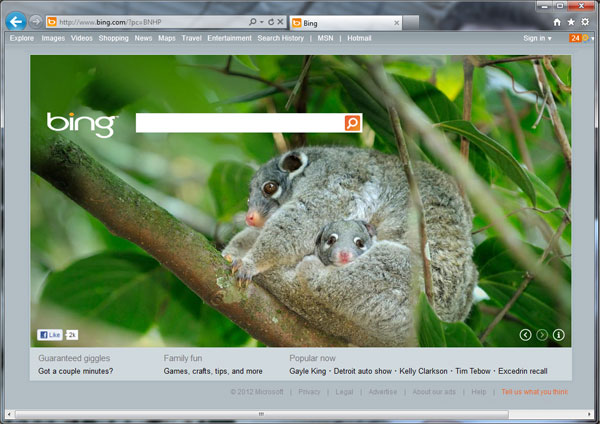Open Excedrin recall popular search
The height and width of the screenshot is (424, 600).
[523, 371]
